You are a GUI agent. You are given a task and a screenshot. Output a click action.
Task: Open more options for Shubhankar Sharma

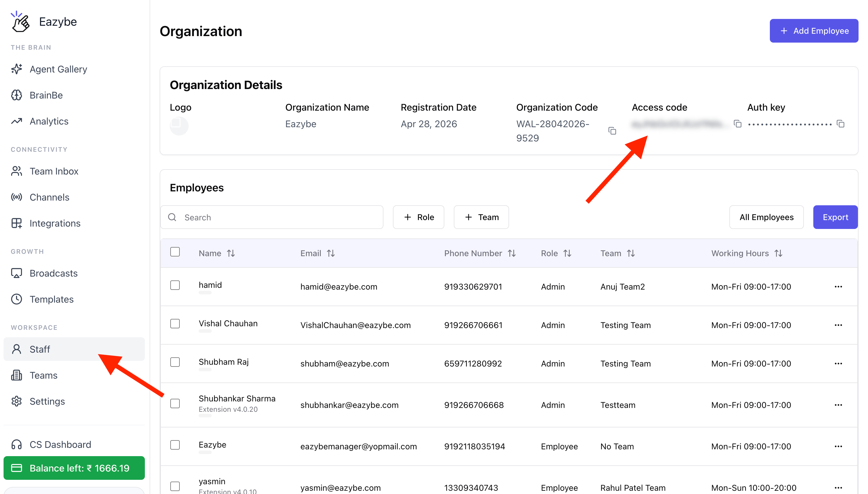pyautogui.click(x=838, y=405)
